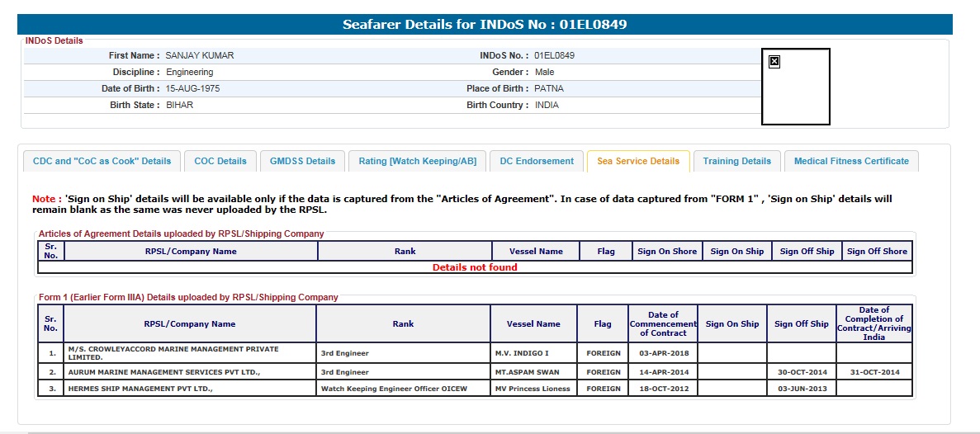Click vessel name MT.ASPAM SWAN
The height and width of the screenshot is (434, 980).
tap(534, 373)
